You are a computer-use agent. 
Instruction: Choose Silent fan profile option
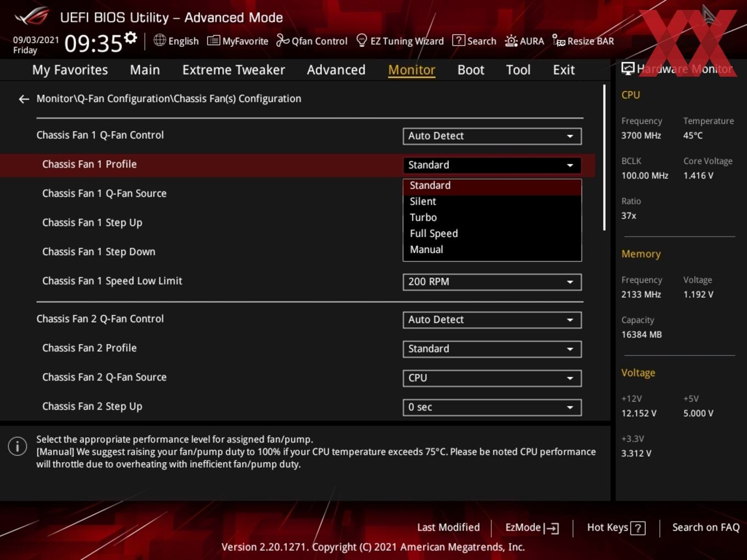(x=492, y=201)
